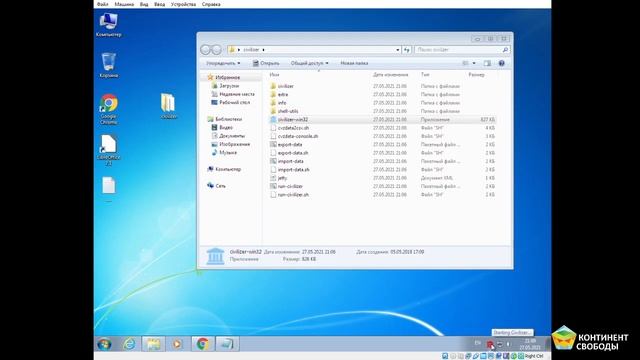
Task: Click the Новая папка button
Action: pos(354,63)
